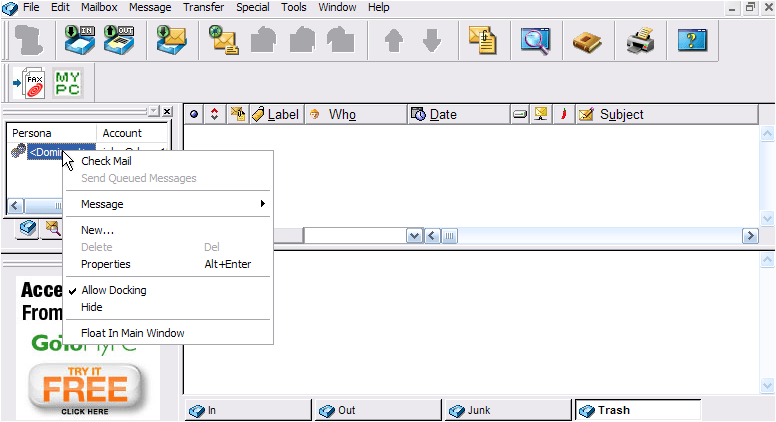776x422 pixels.
Task: Click Persona panel scrollbar left arrow
Action: point(15,205)
